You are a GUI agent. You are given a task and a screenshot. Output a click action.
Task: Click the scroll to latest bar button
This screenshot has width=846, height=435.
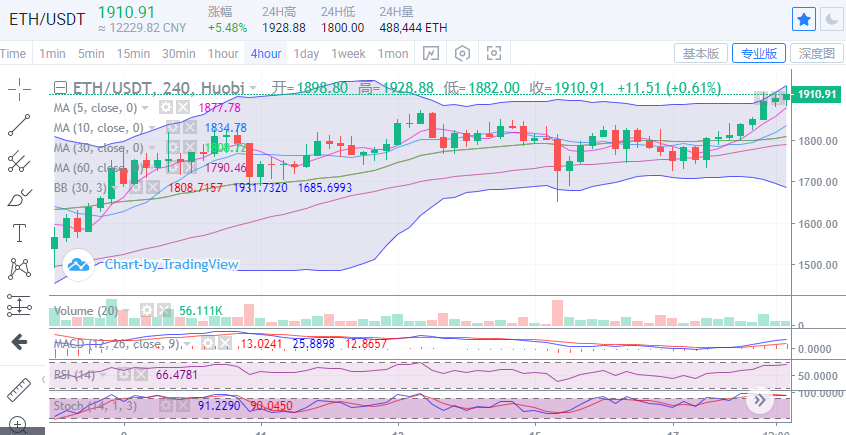760,400
